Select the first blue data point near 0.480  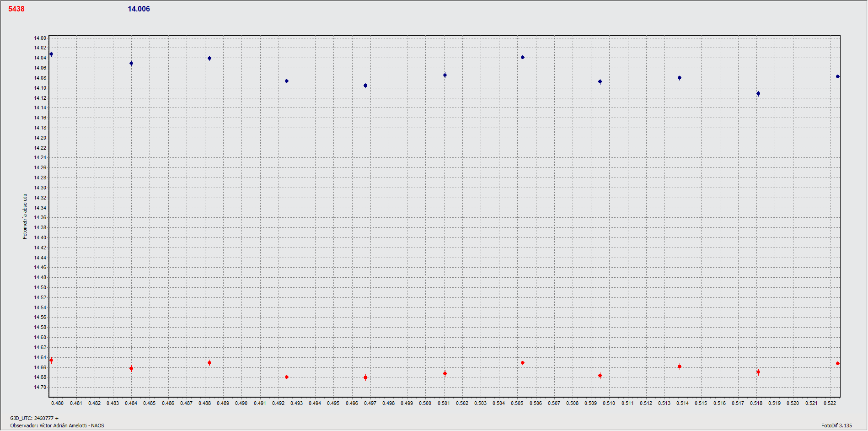pos(51,54)
